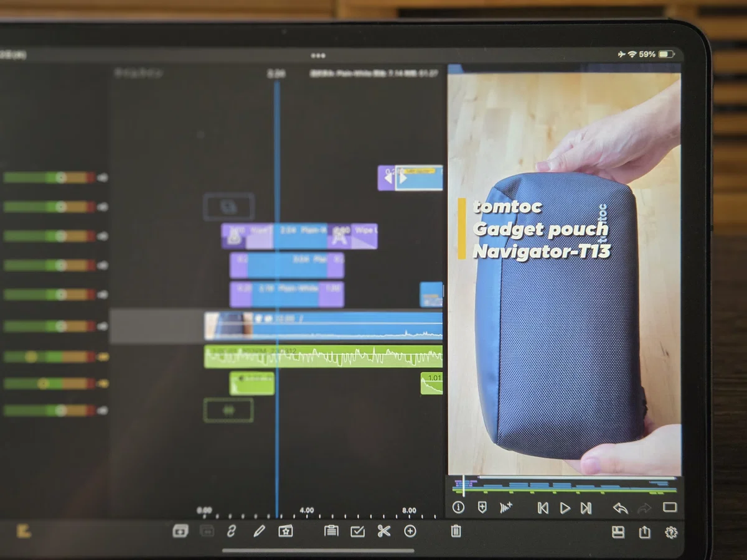Screen dimensions: 747x560
Task: Enable multi-select with the checkmark box icon
Action: (357, 531)
